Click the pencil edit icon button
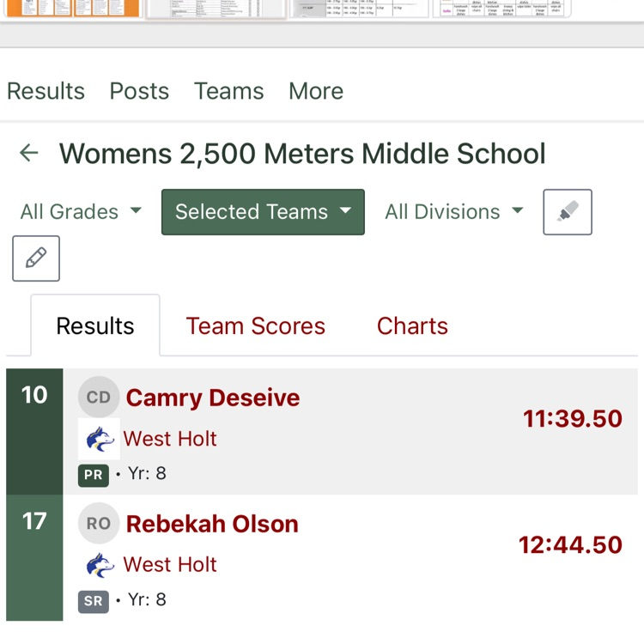 pyautogui.click(x=36, y=258)
